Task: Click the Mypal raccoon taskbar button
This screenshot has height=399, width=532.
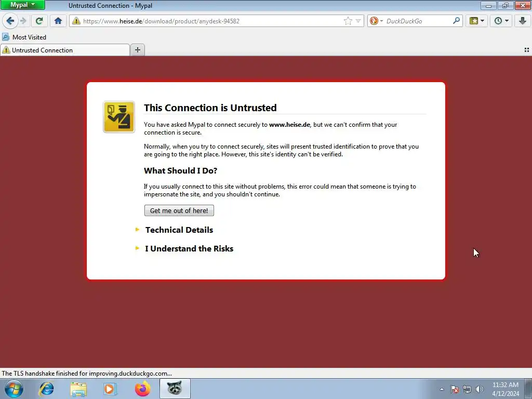Action: pyautogui.click(x=175, y=389)
